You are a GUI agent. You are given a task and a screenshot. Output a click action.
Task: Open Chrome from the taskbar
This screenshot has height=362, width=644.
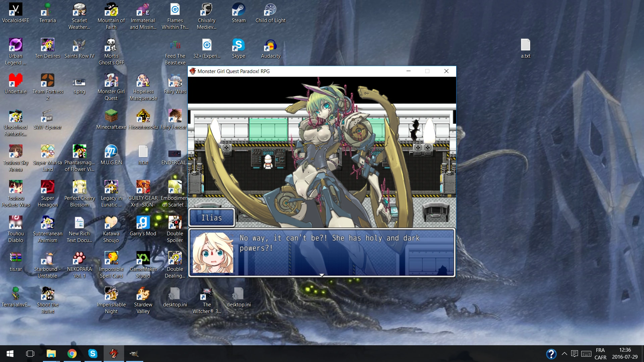72,354
